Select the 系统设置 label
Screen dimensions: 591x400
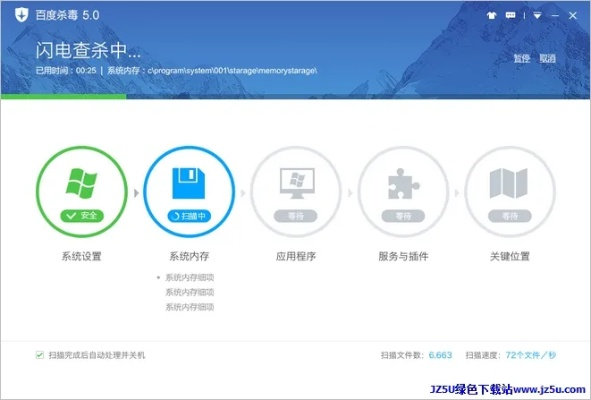pyautogui.click(x=81, y=256)
